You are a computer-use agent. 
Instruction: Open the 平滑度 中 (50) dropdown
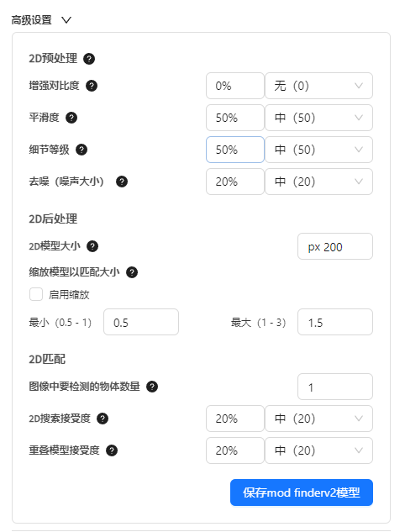(318, 118)
